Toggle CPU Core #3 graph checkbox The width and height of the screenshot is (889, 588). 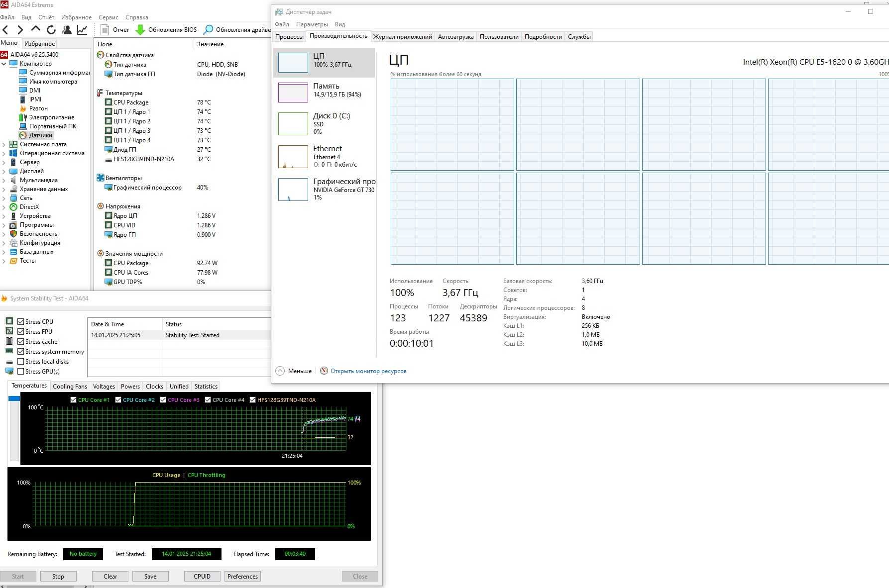click(x=163, y=400)
